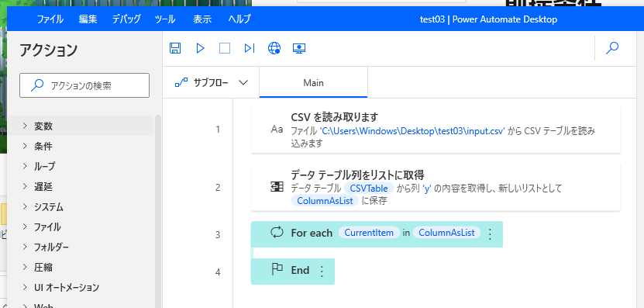Open the End action's three-dot menu
644x308 pixels.
click(322, 271)
